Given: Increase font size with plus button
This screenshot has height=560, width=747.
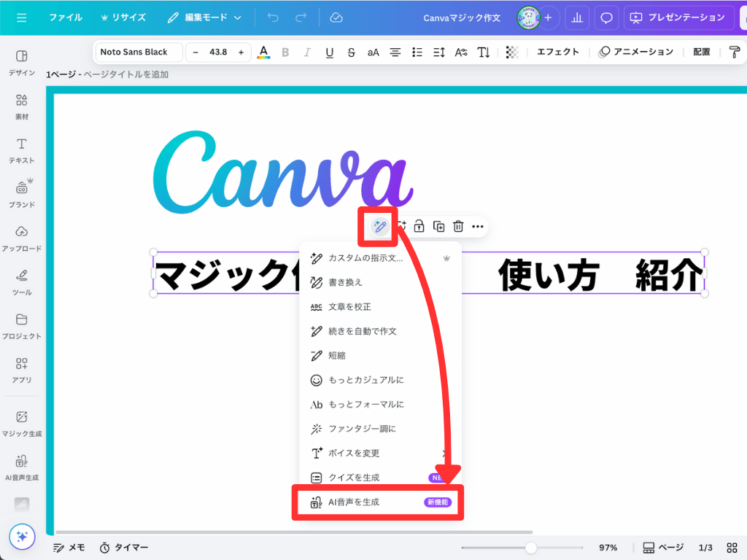Looking at the screenshot, I should point(241,52).
